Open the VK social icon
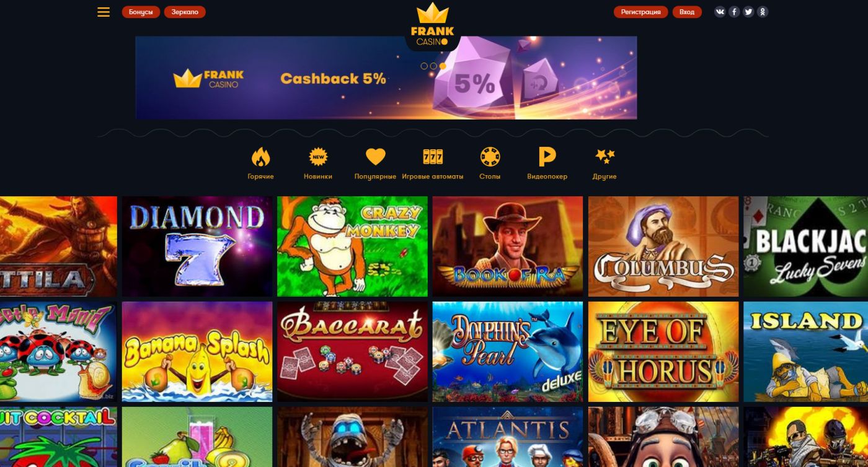This screenshot has width=868, height=467. click(x=720, y=12)
